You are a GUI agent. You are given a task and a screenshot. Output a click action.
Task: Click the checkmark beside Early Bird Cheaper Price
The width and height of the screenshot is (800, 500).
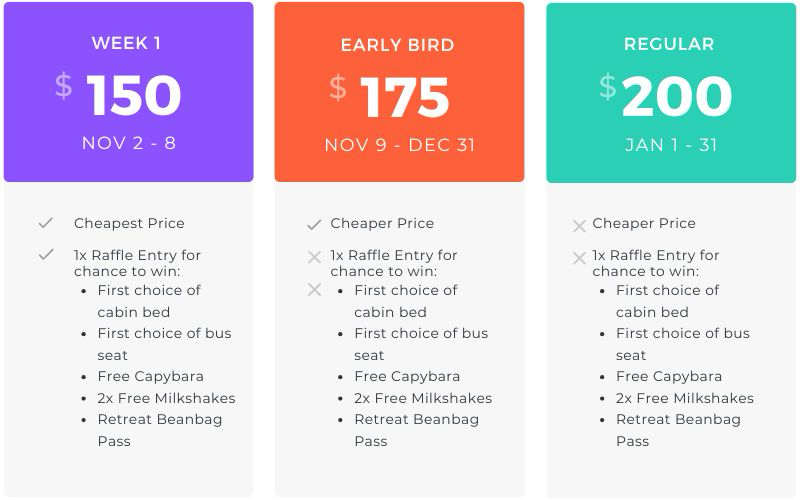[314, 224]
